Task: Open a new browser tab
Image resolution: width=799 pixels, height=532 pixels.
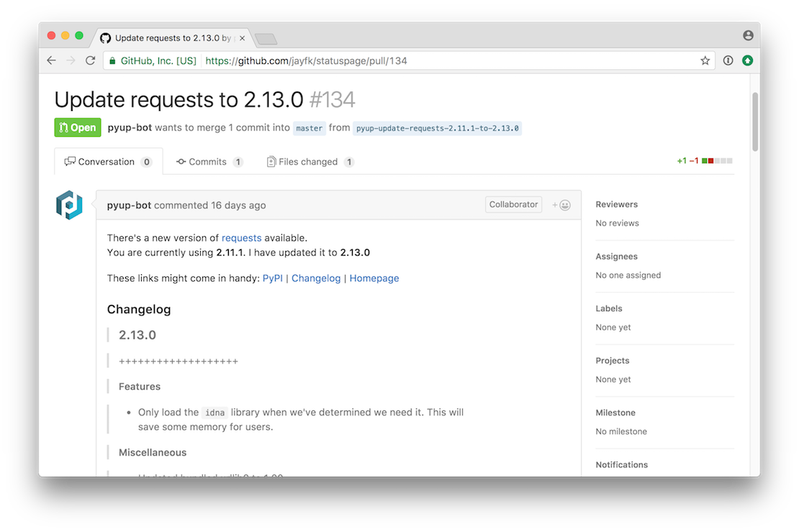Action: (x=266, y=39)
